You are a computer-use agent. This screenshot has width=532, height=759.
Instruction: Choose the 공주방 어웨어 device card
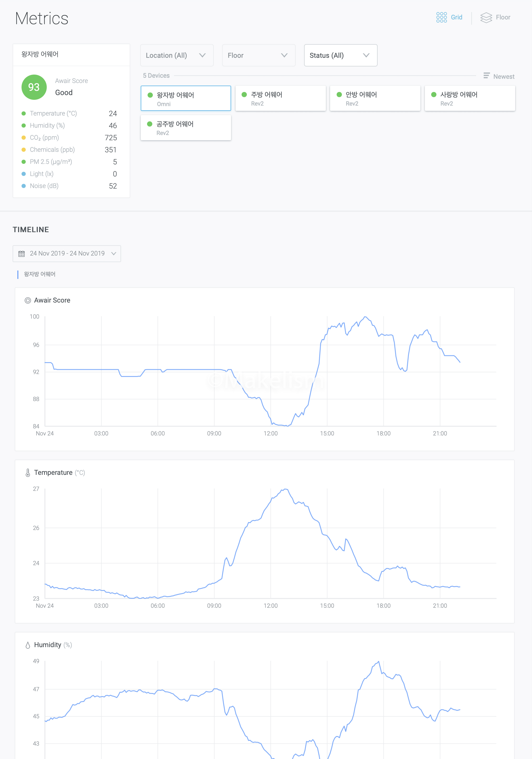[x=186, y=128]
